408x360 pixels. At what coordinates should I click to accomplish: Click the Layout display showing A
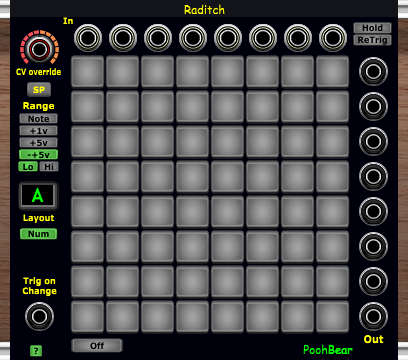pyautogui.click(x=38, y=196)
